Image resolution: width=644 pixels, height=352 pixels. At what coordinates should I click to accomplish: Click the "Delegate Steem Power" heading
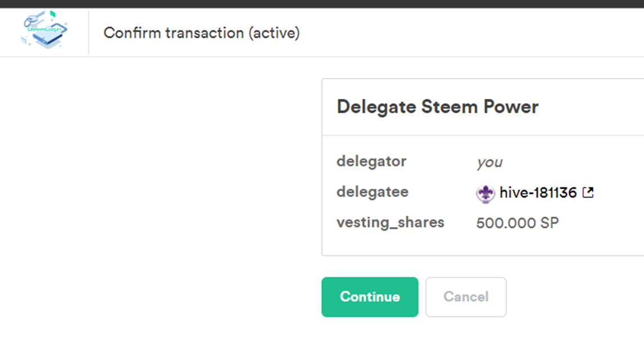437,107
